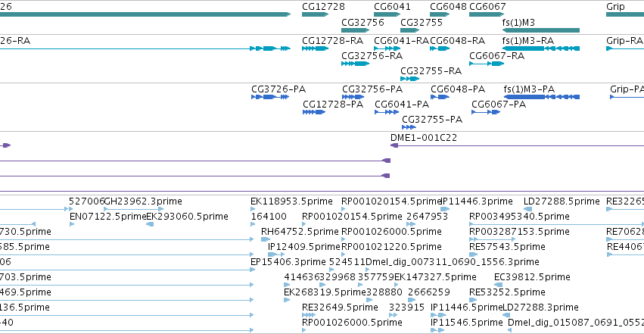Screen dimensions: 644x334
Task: Open transcript CG12728-RA
Action: pyautogui.click(x=315, y=48)
